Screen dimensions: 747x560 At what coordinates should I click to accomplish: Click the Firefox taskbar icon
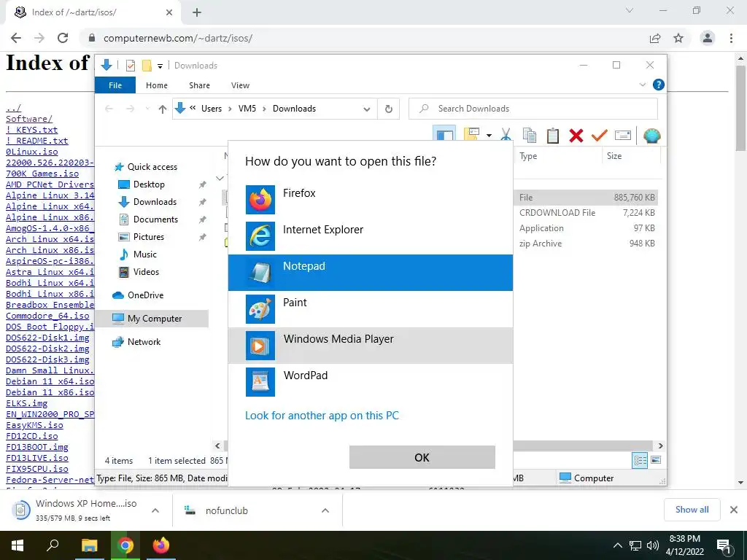pos(161,545)
